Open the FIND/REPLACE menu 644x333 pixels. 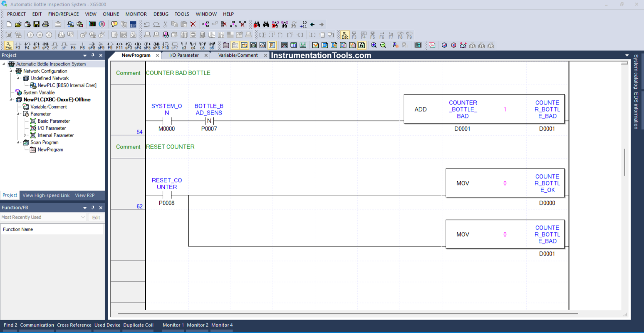(x=63, y=14)
